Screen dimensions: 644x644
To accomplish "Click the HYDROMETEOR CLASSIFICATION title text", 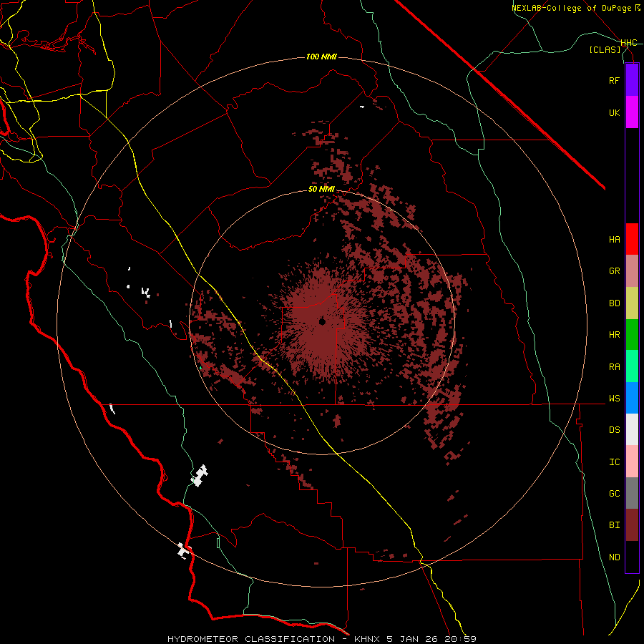I will coord(251,639).
